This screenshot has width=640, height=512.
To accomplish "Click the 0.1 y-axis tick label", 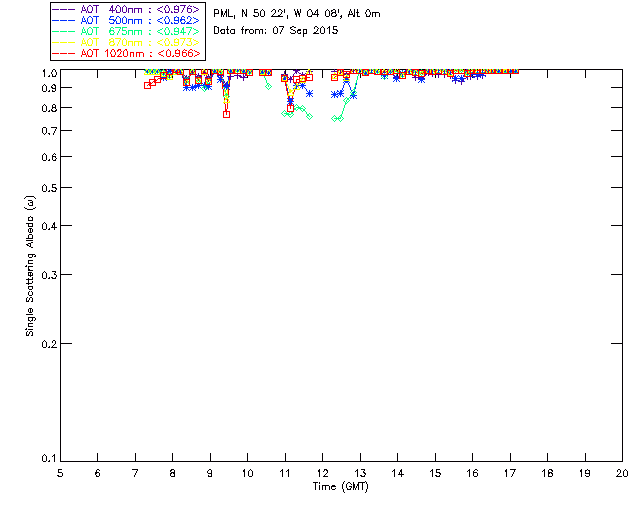I will (49, 459).
